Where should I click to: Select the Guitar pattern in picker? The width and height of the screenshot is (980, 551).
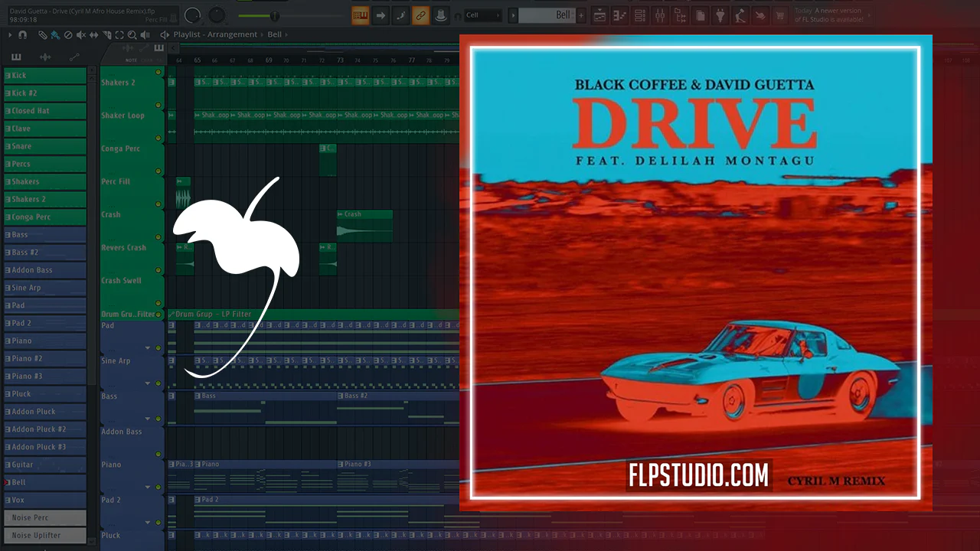44,465
